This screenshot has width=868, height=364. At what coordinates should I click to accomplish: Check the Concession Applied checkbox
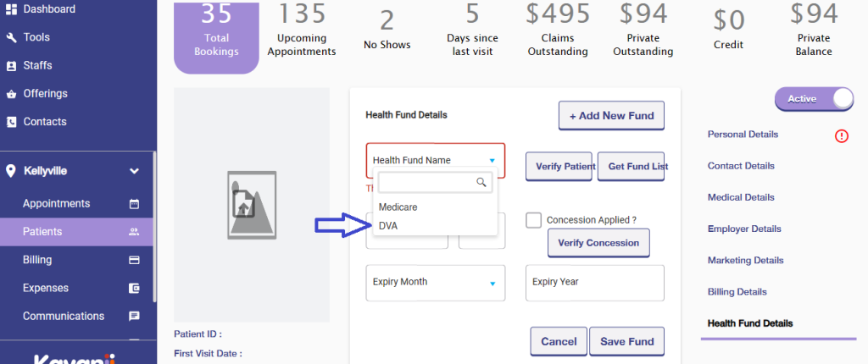[x=534, y=220]
